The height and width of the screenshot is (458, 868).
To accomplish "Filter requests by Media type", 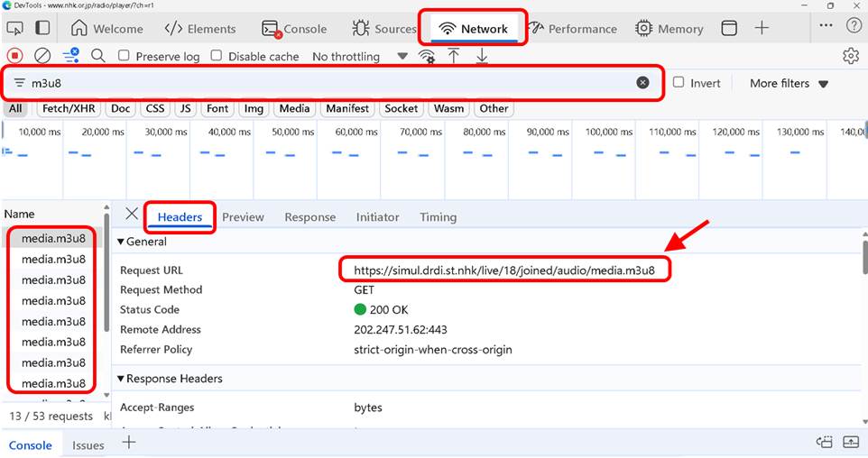I will tap(294, 108).
